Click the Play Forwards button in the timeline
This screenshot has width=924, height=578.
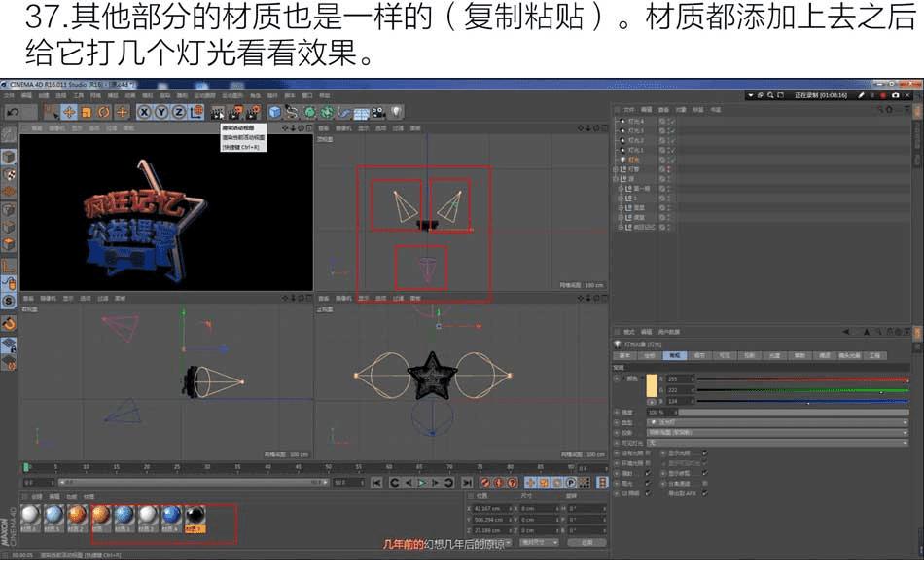pyautogui.click(x=422, y=483)
